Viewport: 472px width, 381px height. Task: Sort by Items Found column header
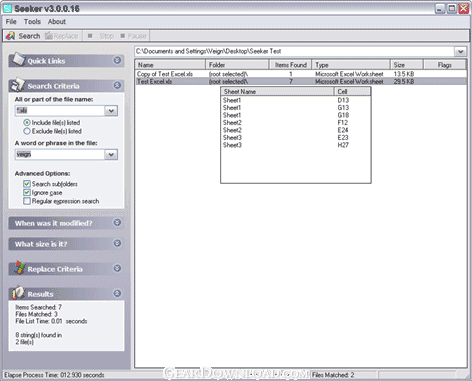(x=290, y=65)
